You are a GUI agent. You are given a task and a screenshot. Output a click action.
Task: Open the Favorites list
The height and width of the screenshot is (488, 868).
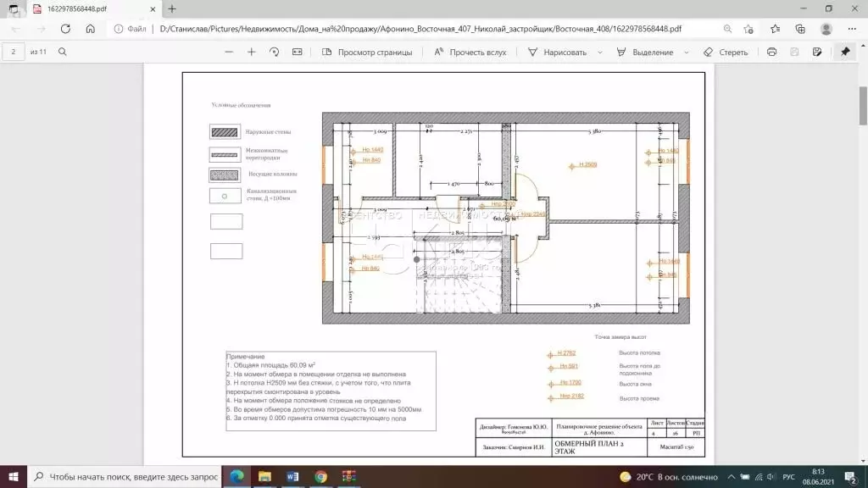[775, 29]
